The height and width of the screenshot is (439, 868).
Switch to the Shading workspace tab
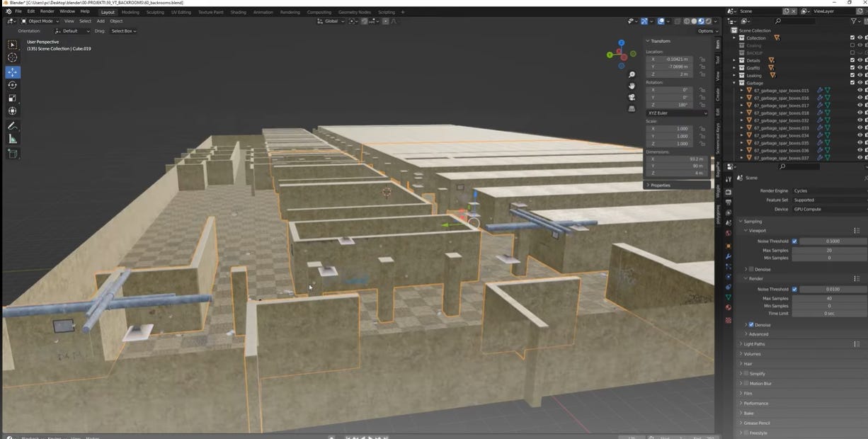(239, 12)
